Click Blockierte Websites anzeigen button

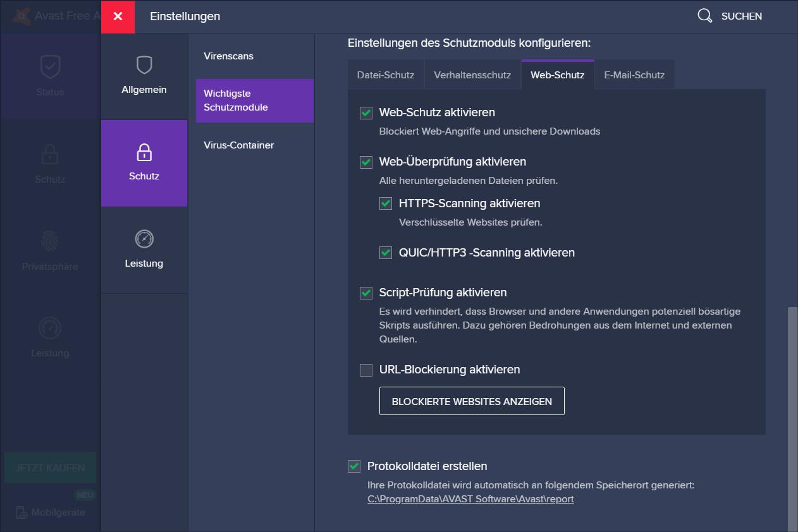472,401
